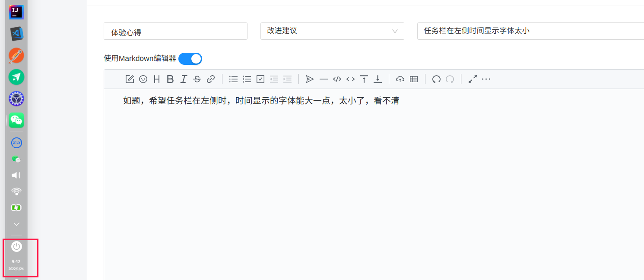Open more toolbar options via ellipsis
The width and height of the screenshot is (644, 280).
(x=486, y=79)
